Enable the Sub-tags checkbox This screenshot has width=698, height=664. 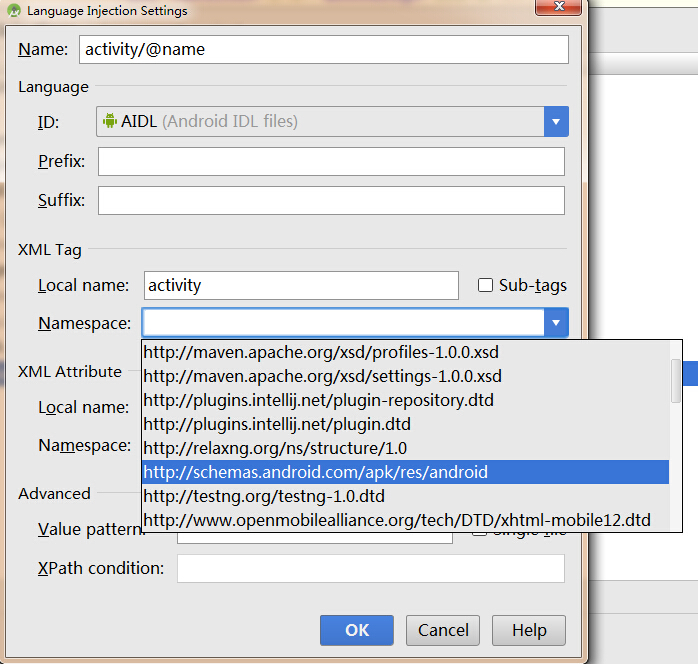pyautogui.click(x=485, y=285)
